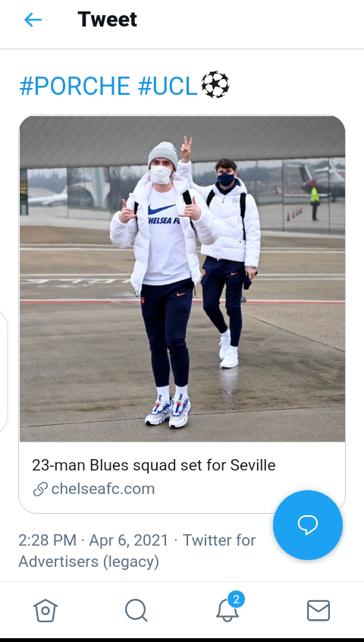This screenshot has height=642, width=364.
Task: Click the Champions League starball emoji
Action: tap(215, 85)
